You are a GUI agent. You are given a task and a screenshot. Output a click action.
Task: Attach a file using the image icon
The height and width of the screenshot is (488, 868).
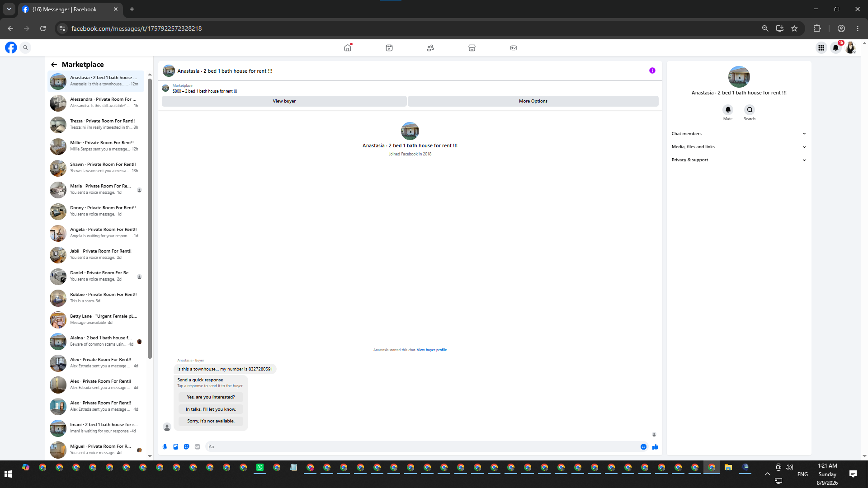click(x=176, y=447)
